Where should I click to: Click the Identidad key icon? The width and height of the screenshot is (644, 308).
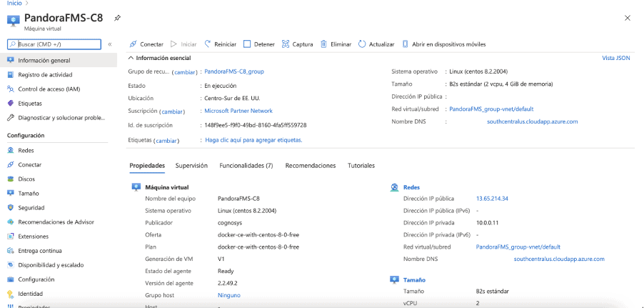[x=11, y=294]
